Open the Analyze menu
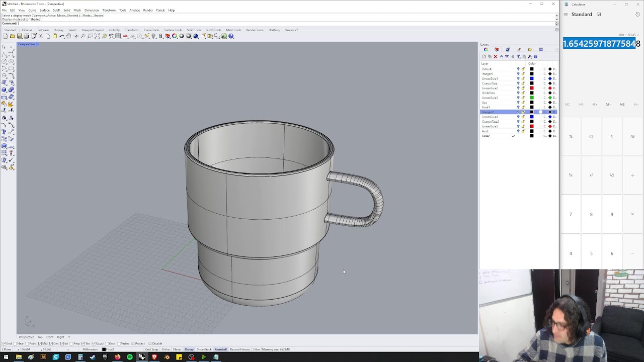The image size is (644, 362). [x=134, y=10]
